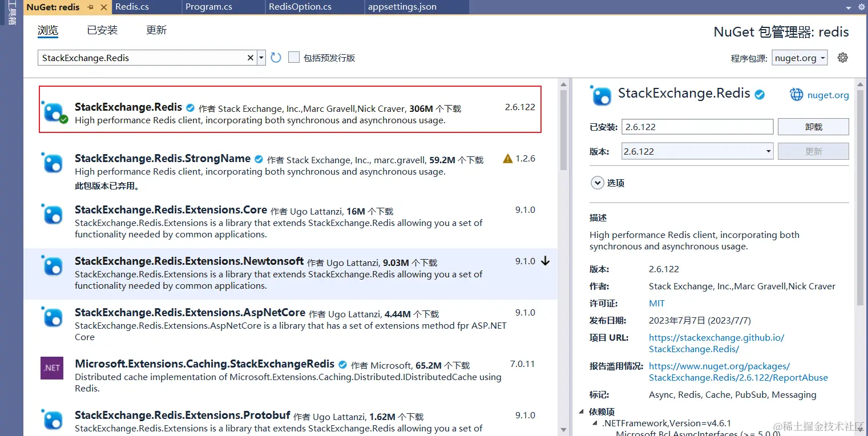
Task: Open the nuget.org link in details
Action: 828,95
